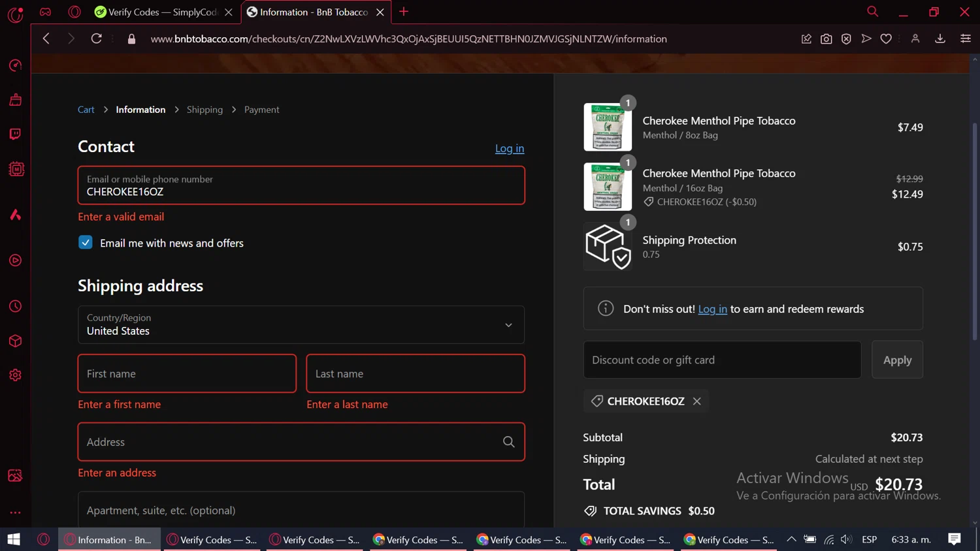Focus the Last name field
Screen dimensions: 980x551
416,373
